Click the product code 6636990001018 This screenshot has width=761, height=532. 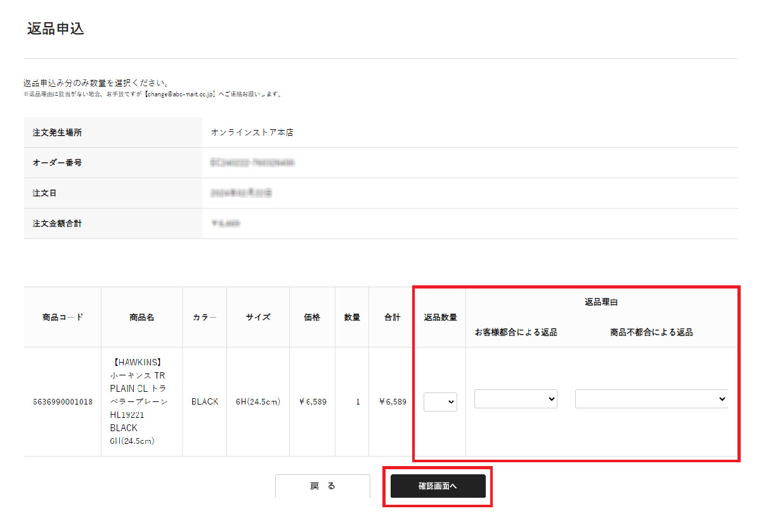(63, 401)
